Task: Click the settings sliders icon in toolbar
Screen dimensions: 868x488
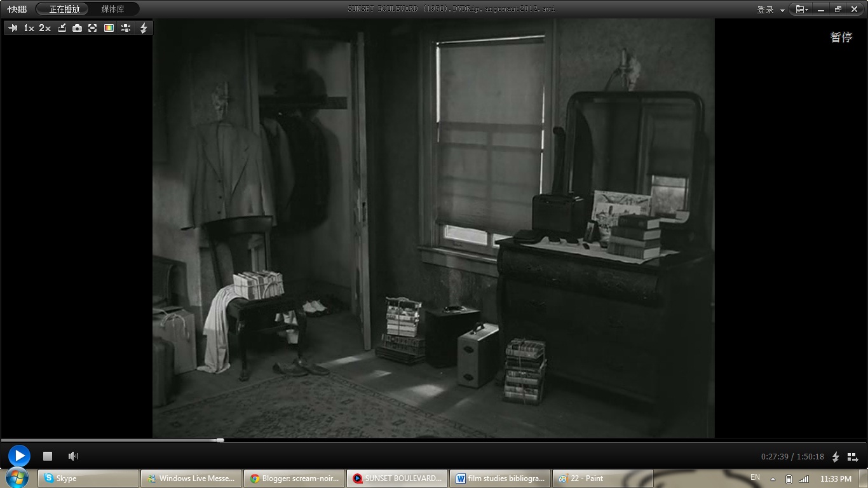Action: click(126, 28)
